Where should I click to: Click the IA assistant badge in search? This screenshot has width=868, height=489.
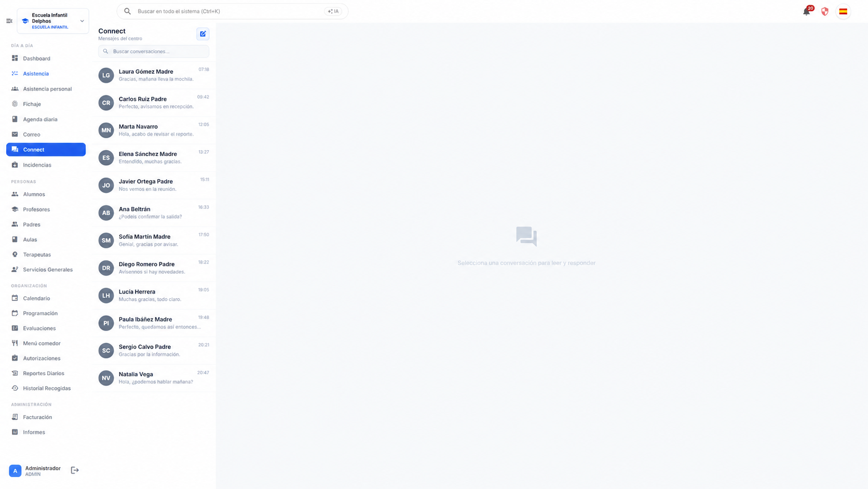click(333, 11)
